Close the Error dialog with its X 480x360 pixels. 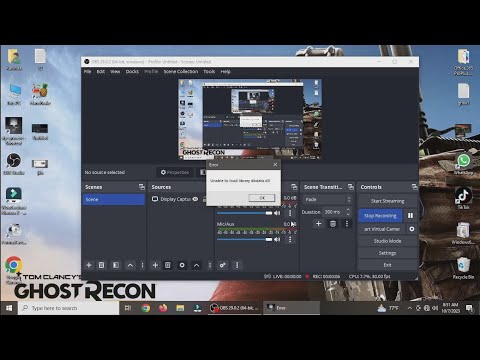pos(275,165)
